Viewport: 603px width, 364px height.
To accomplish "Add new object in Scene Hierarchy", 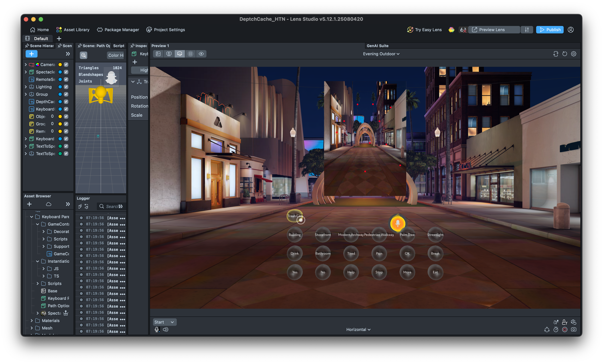I will click(x=32, y=54).
